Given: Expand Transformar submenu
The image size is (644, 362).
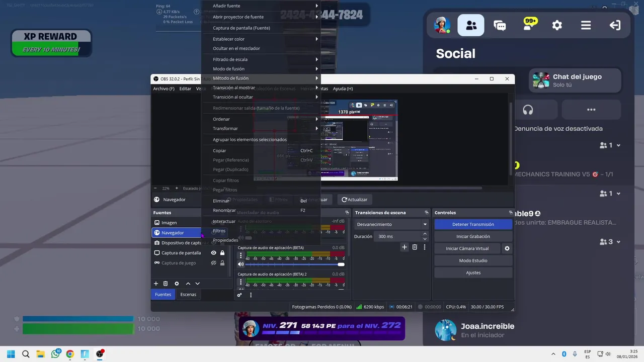Looking at the screenshot, I should 261,129.
